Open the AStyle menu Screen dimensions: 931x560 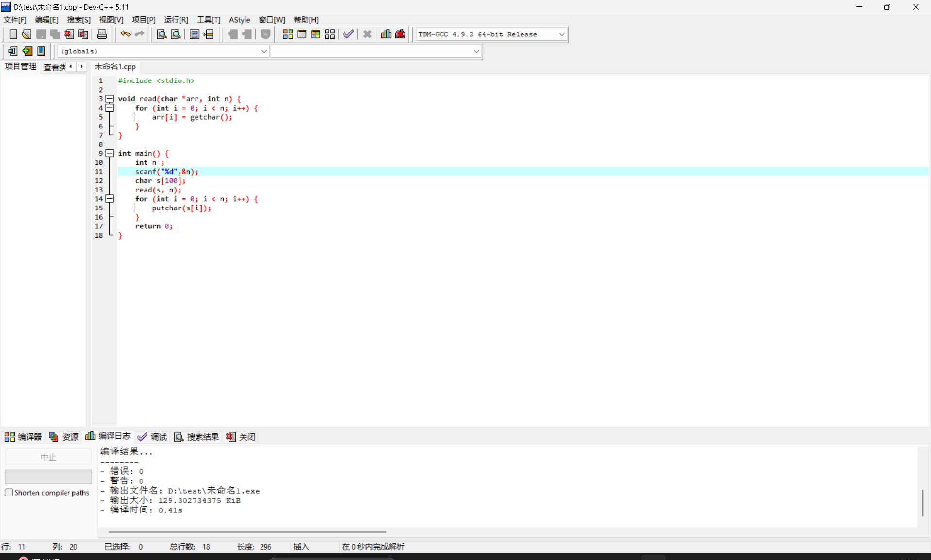point(240,20)
